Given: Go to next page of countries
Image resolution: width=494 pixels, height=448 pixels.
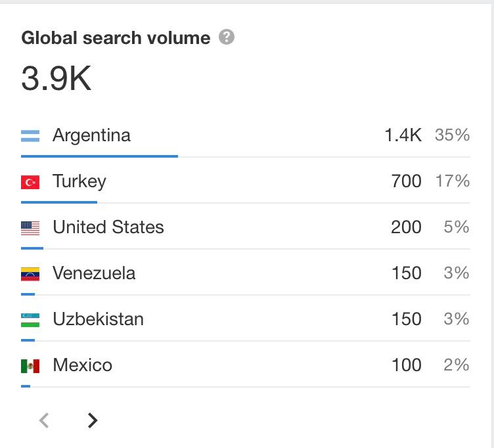Looking at the screenshot, I should tap(93, 420).
